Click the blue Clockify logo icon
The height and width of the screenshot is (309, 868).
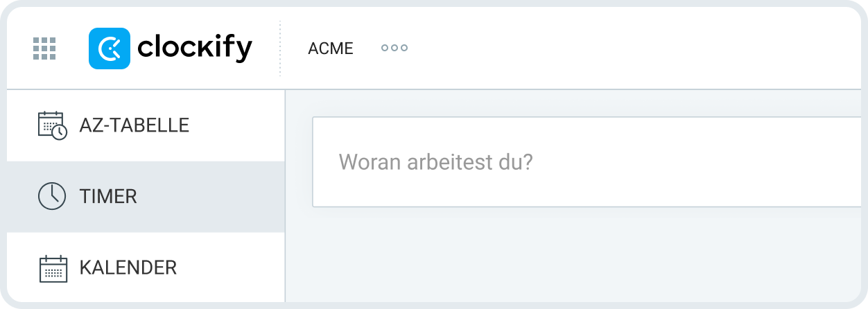click(110, 48)
